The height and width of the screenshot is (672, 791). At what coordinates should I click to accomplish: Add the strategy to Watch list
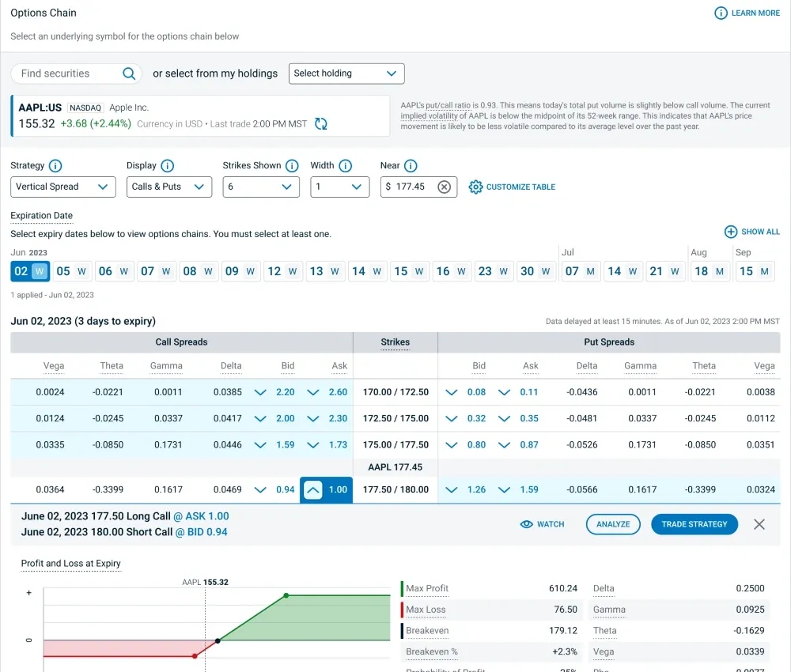[x=542, y=524]
